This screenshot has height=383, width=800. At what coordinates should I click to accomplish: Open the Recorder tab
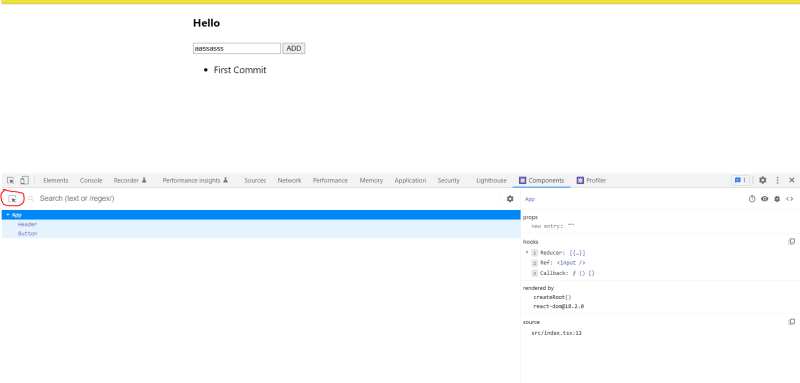pyautogui.click(x=130, y=181)
